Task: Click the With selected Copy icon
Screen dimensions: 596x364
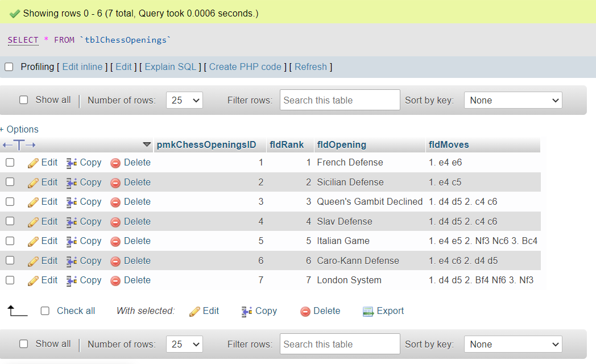Action: point(247,311)
